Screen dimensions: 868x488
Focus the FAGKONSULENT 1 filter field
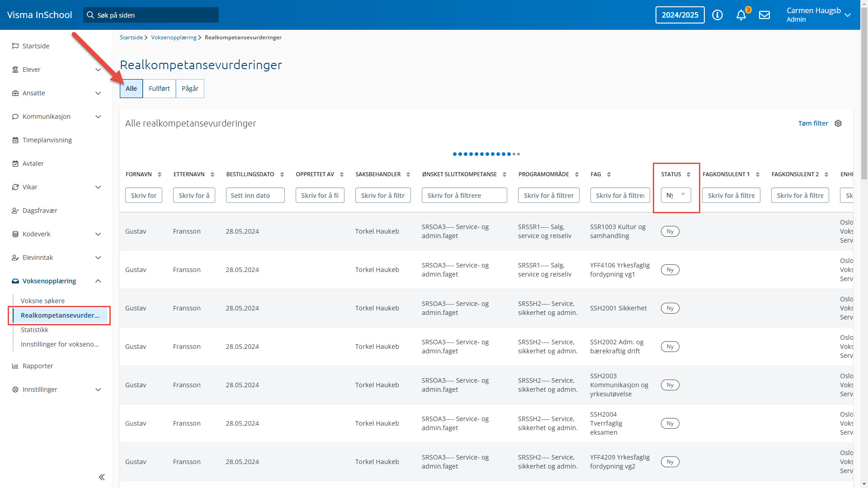[731, 195]
